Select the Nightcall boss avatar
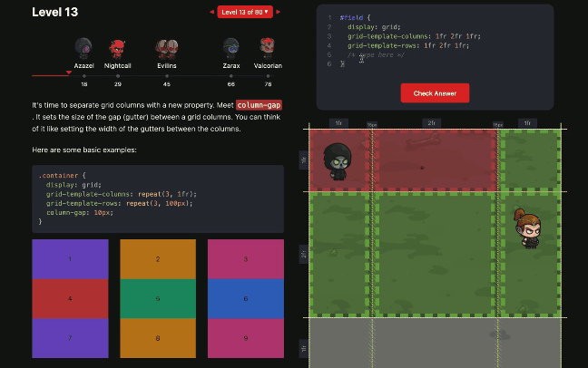Image resolution: width=588 pixels, height=368 pixels. [x=117, y=49]
